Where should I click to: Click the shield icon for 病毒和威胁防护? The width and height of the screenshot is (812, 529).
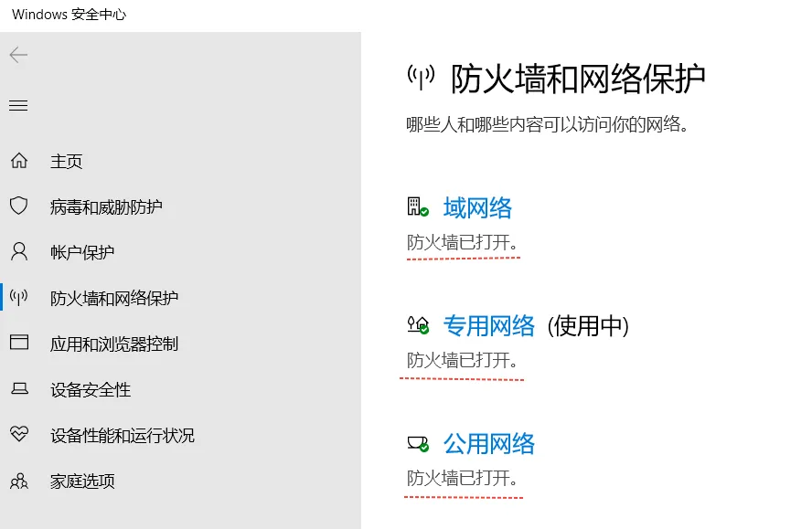point(19,206)
